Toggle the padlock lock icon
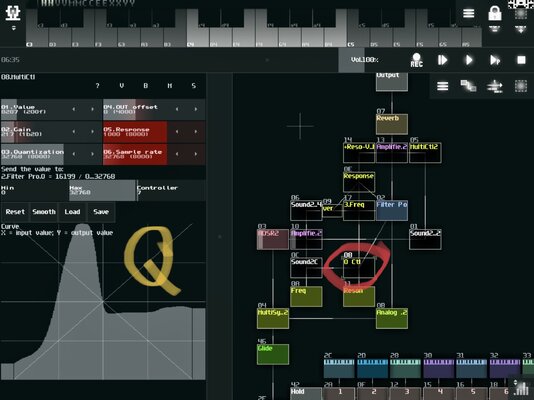The height and width of the screenshot is (400, 534). [x=494, y=13]
